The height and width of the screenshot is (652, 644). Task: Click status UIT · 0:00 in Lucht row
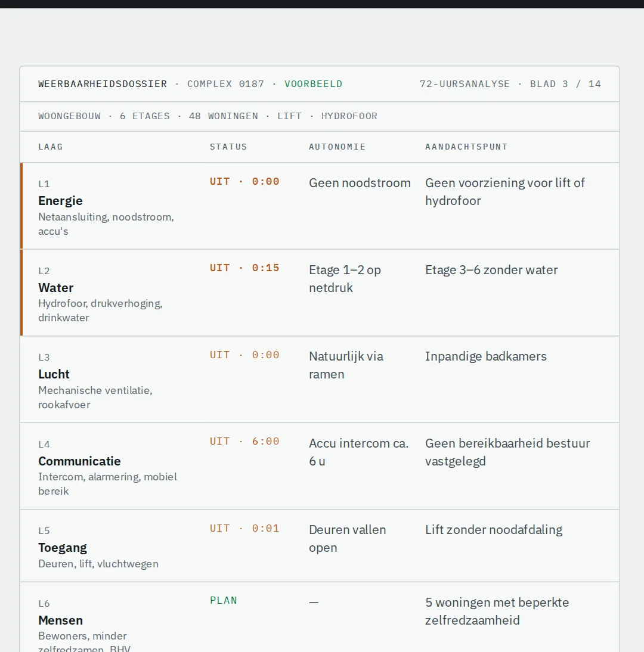244,355
